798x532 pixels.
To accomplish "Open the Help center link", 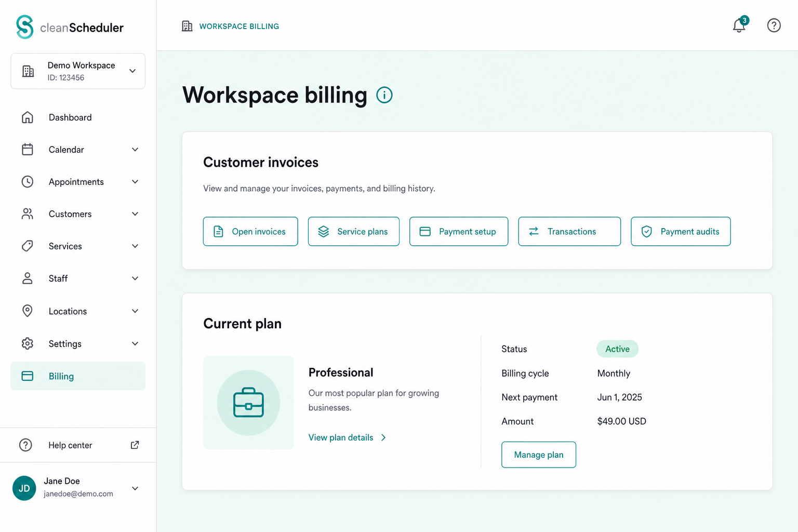I will point(78,445).
